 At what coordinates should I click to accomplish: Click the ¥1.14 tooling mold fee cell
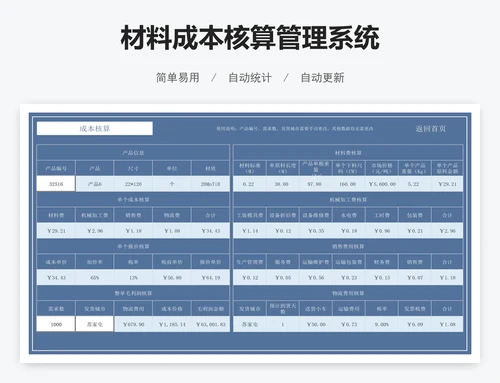pyautogui.click(x=249, y=231)
